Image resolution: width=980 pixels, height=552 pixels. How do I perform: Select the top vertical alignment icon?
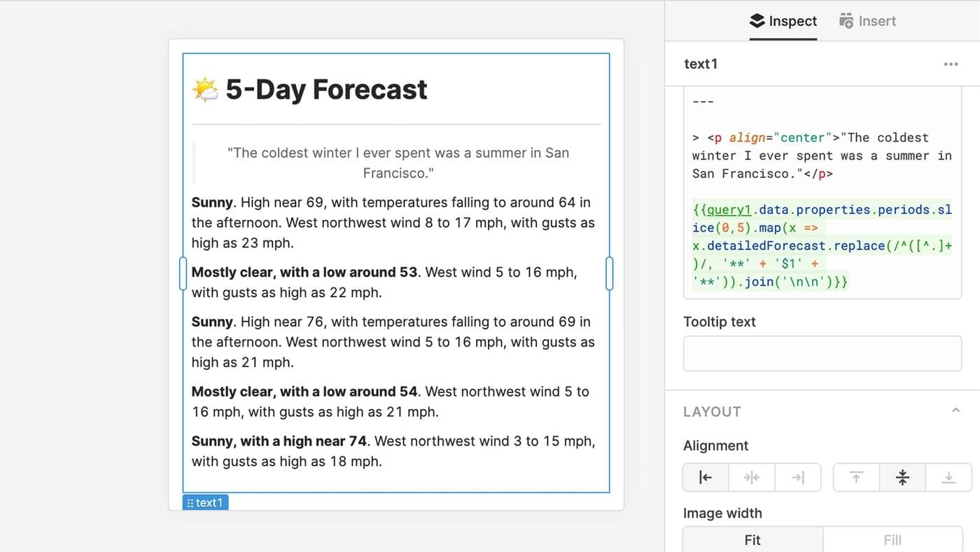coord(855,477)
